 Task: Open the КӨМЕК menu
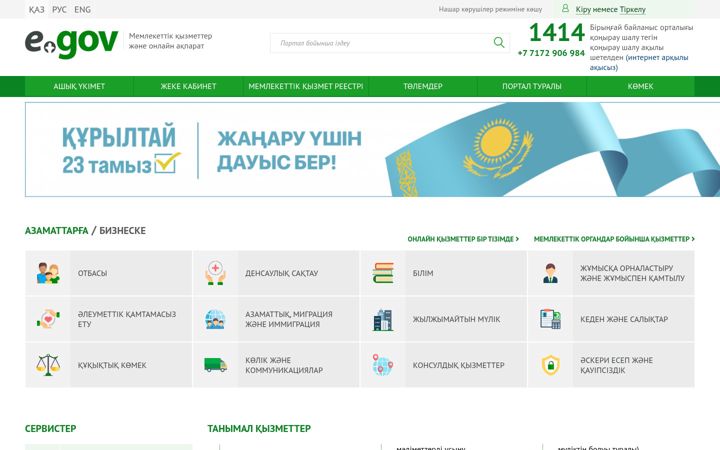641,86
